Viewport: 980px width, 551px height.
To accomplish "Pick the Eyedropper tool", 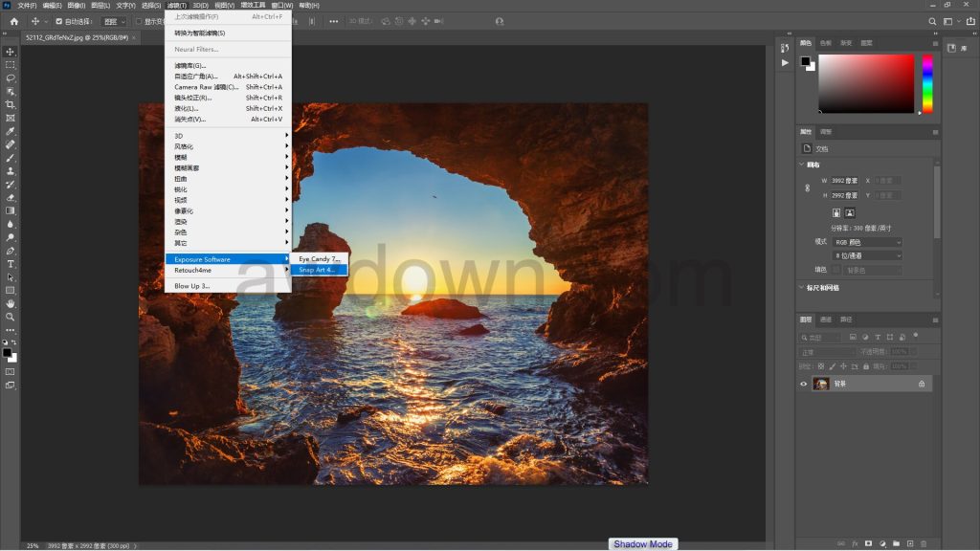I will [11, 131].
